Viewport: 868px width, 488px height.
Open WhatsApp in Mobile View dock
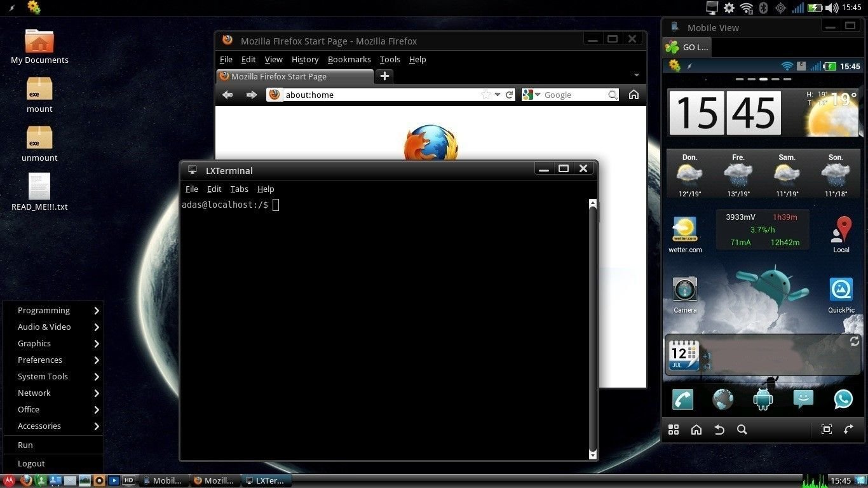pyautogui.click(x=843, y=399)
